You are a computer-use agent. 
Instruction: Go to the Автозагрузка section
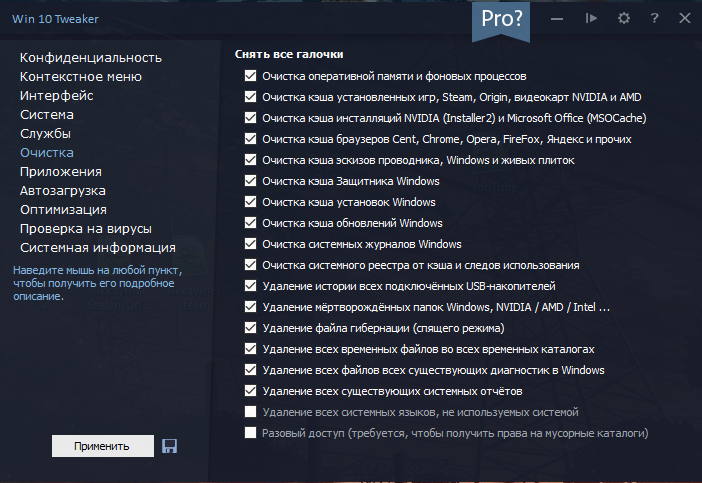pyautogui.click(x=63, y=190)
